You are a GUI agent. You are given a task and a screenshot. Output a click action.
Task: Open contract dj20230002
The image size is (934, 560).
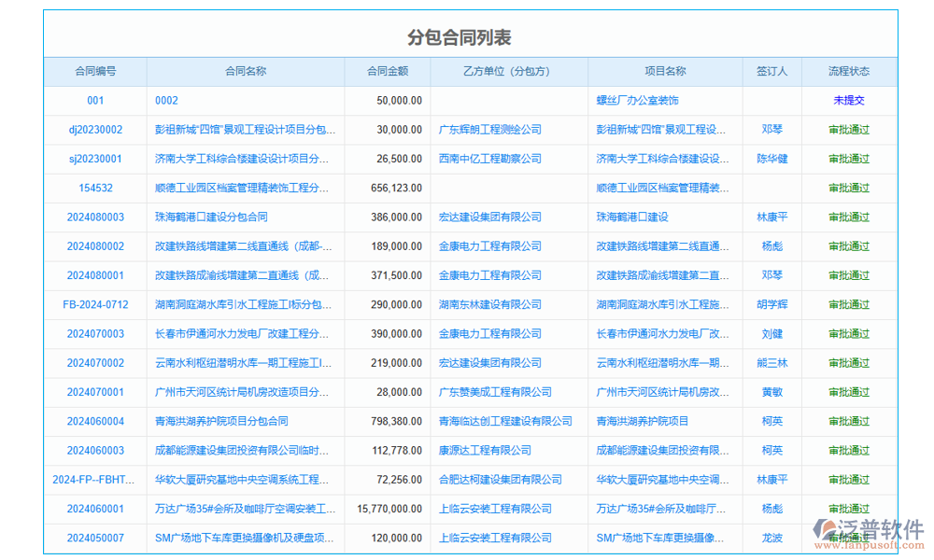[95, 130]
